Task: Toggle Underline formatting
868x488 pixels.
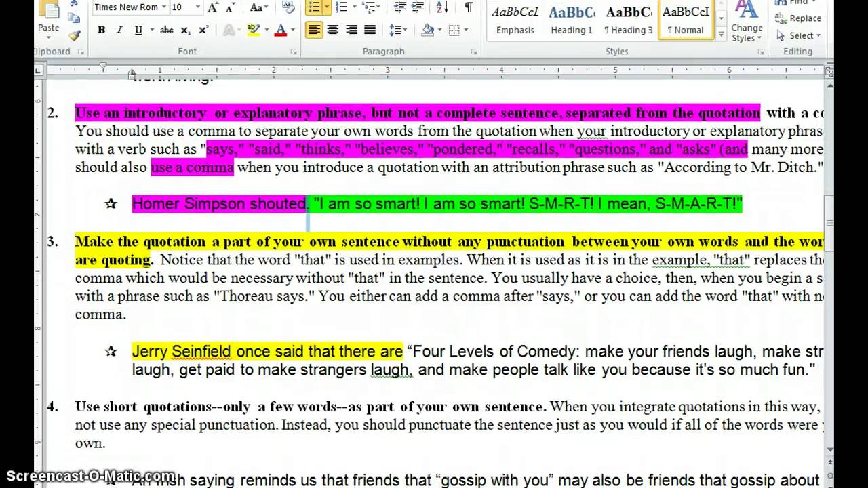Action: [138, 30]
